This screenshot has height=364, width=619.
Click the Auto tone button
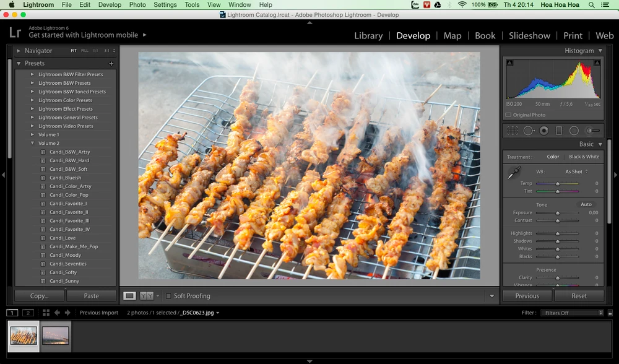coord(585,204)
